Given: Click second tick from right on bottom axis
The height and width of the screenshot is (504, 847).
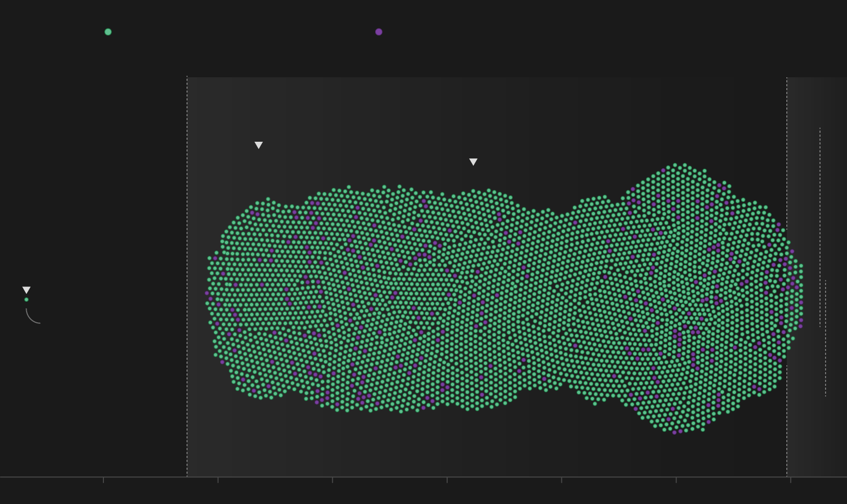Looking at the screenshot, I should (676, 479).
